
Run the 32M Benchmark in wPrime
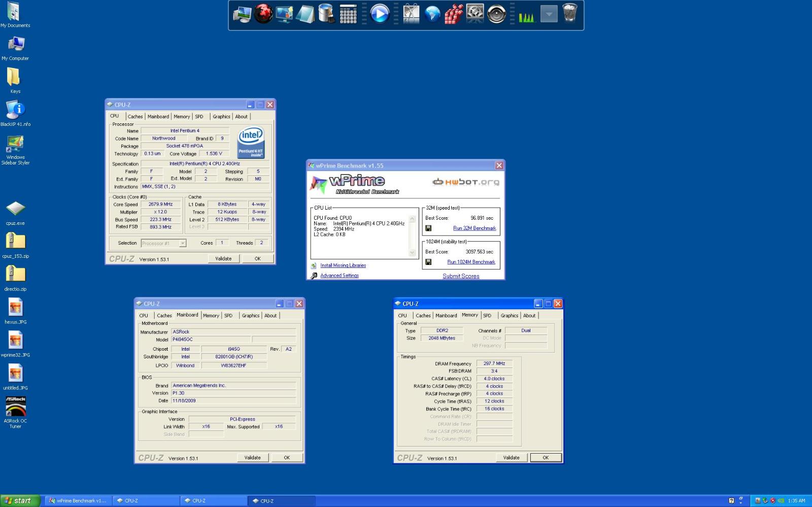(475, 228)
